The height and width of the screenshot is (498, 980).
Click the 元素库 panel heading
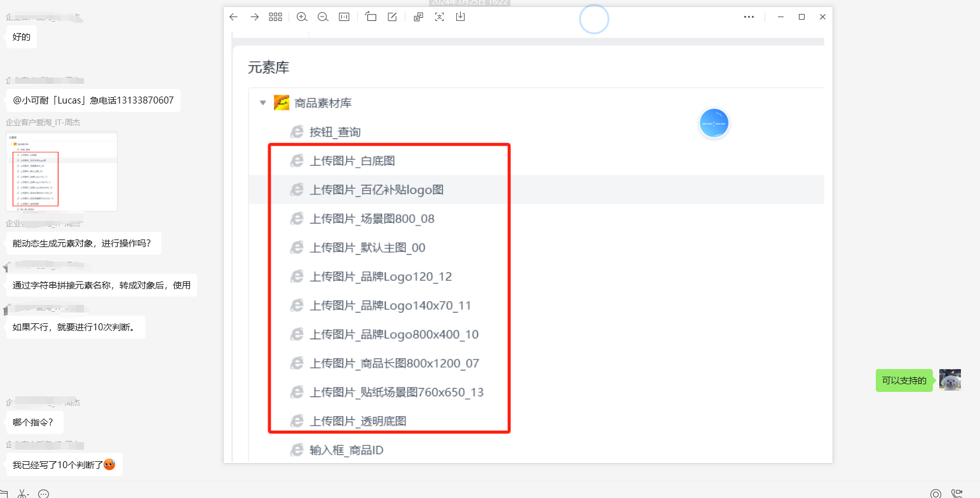(x=269, y=68)
